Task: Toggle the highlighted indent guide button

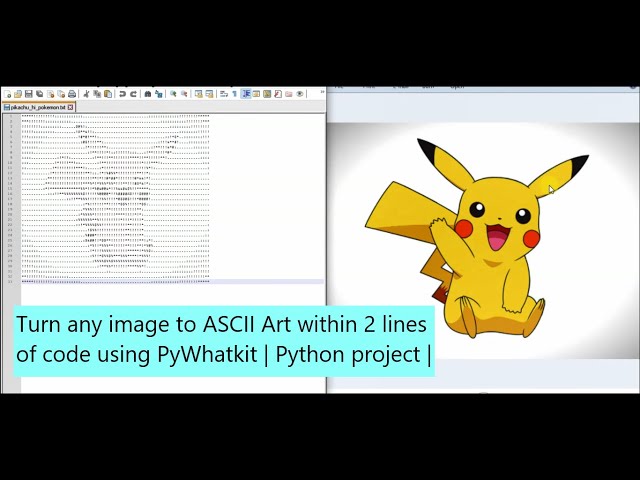Action: coord(246,94)
